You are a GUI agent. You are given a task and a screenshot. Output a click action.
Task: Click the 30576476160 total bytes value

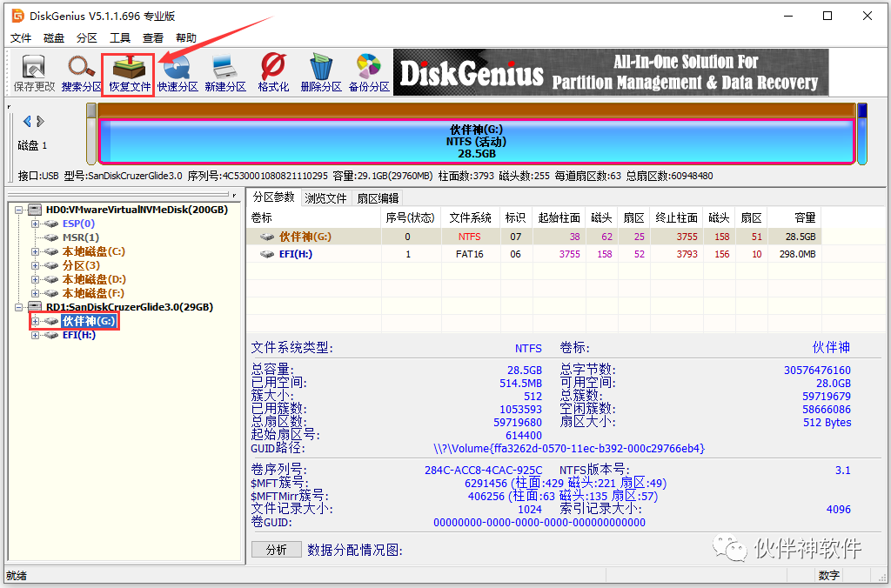tap(817, 371)
